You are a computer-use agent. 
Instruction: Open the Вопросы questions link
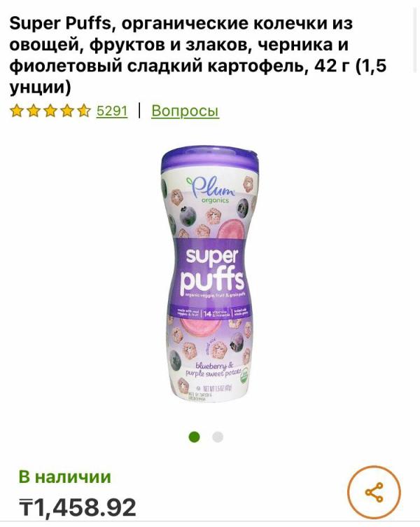click(x=185, y=111)
